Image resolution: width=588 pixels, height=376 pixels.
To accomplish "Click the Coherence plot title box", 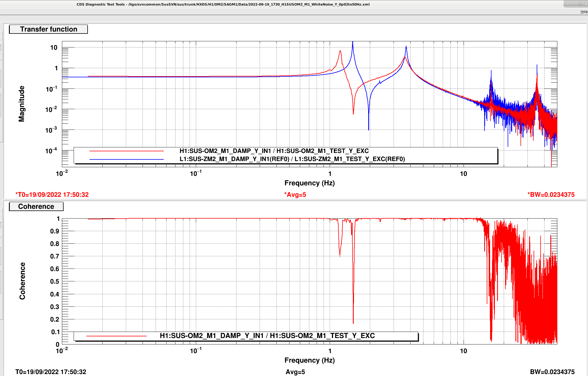I will tap(36, 206).
